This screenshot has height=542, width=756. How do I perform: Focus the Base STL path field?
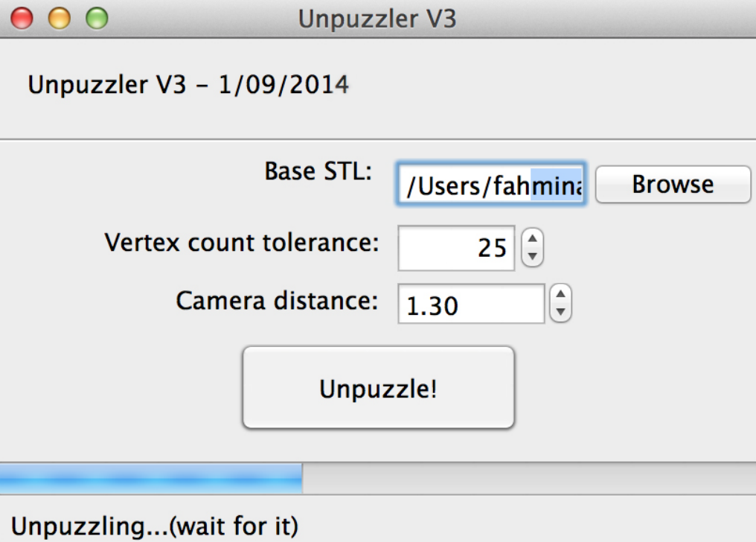tap(491, 185)
